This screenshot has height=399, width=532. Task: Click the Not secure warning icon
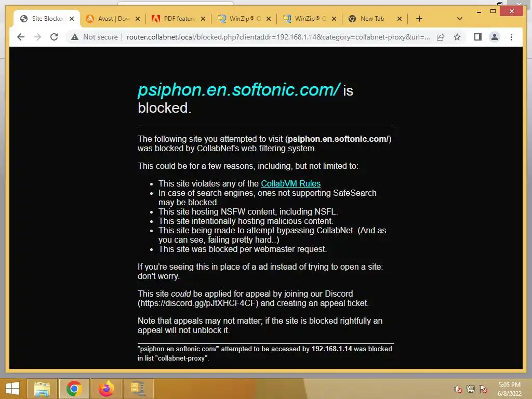point(75,37)
